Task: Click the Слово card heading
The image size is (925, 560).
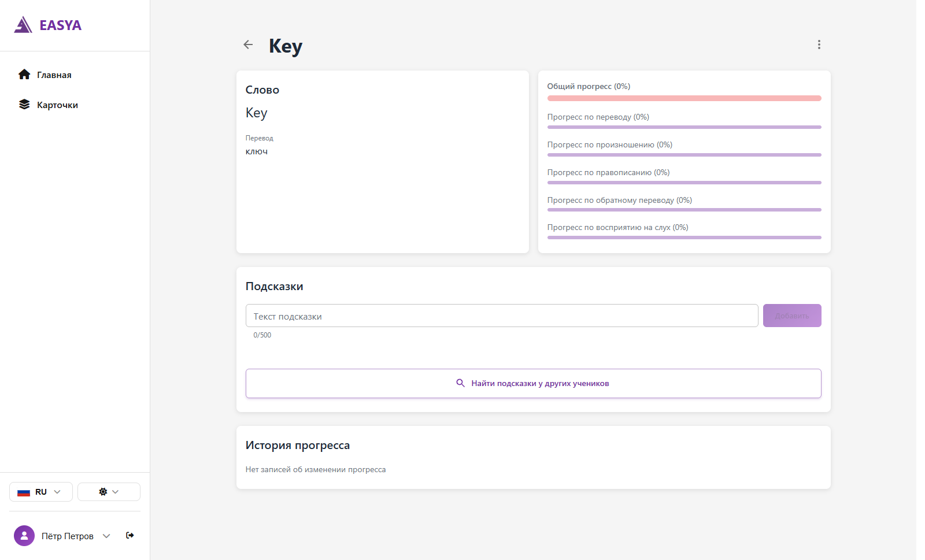Action: point(262,90)
